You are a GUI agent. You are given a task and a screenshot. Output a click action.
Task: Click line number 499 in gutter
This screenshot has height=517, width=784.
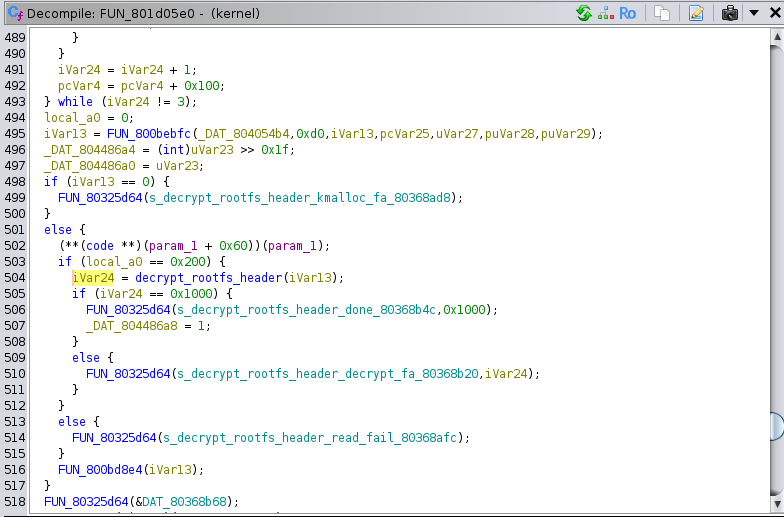15,198
